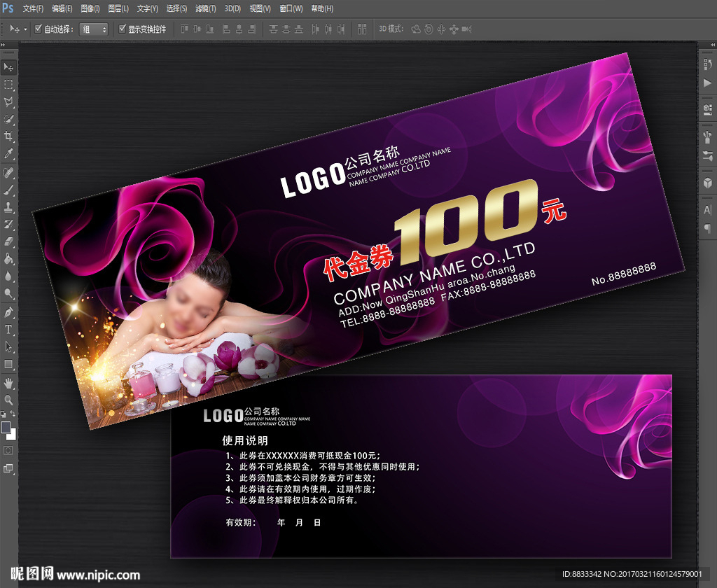Toggle Quick Mask mode button
Image resolution: width=717 pixels, height=588 pixels.
pyautogui.click(x=8, y=450)
